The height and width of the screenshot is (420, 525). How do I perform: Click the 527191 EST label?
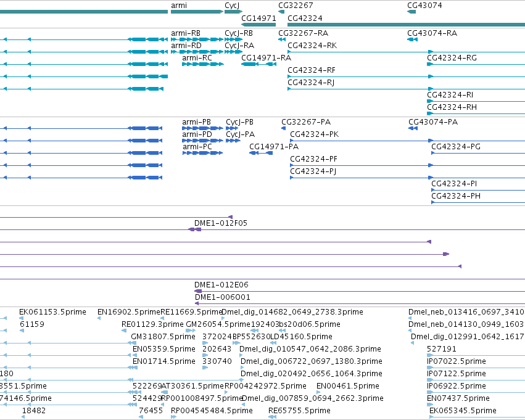441,350
